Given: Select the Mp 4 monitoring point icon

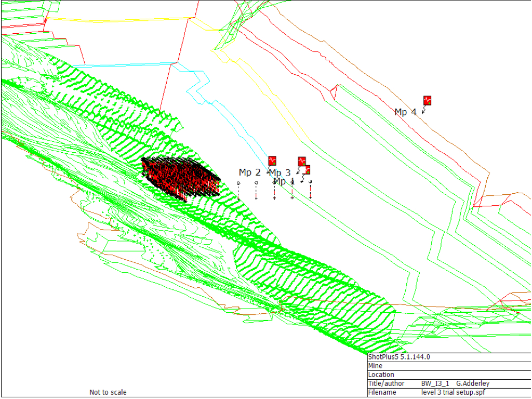Looking at the screenshot, I should click(x=427, y=100).
